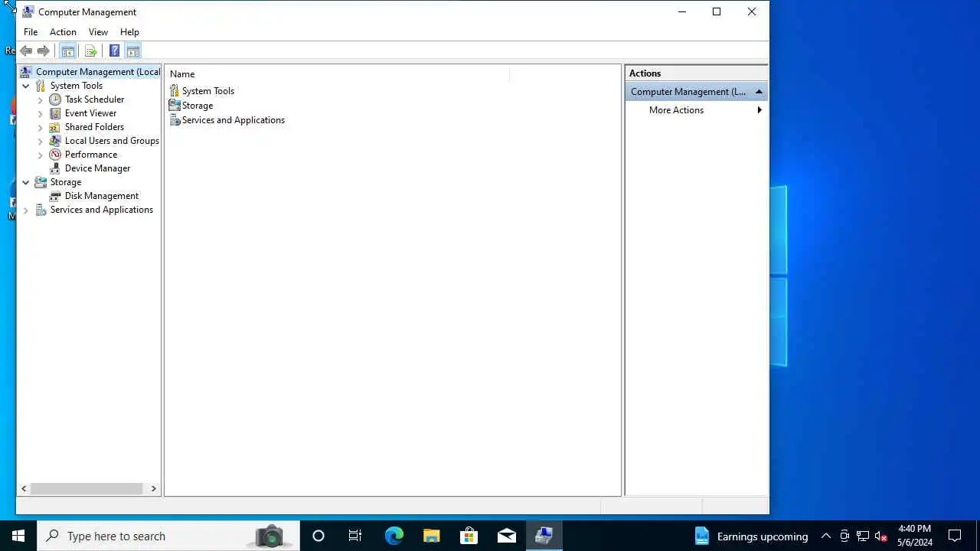Open Microsoft Store from taskbar
Screen dimensions: 980x551
(469, 536)
